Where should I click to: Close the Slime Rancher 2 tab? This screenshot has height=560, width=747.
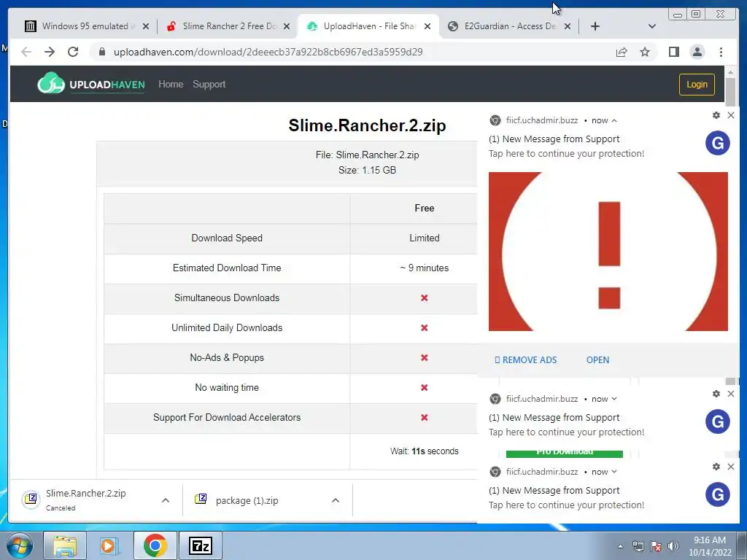tap(286, 26)
